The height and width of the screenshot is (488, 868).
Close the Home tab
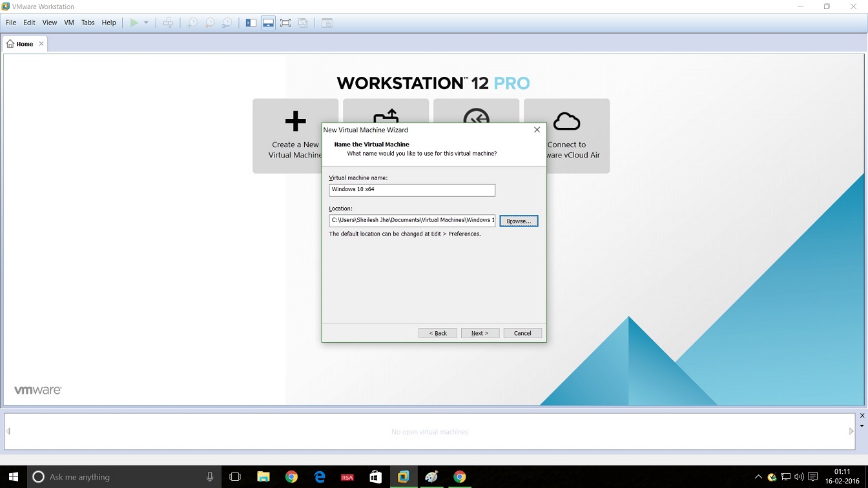41,44
